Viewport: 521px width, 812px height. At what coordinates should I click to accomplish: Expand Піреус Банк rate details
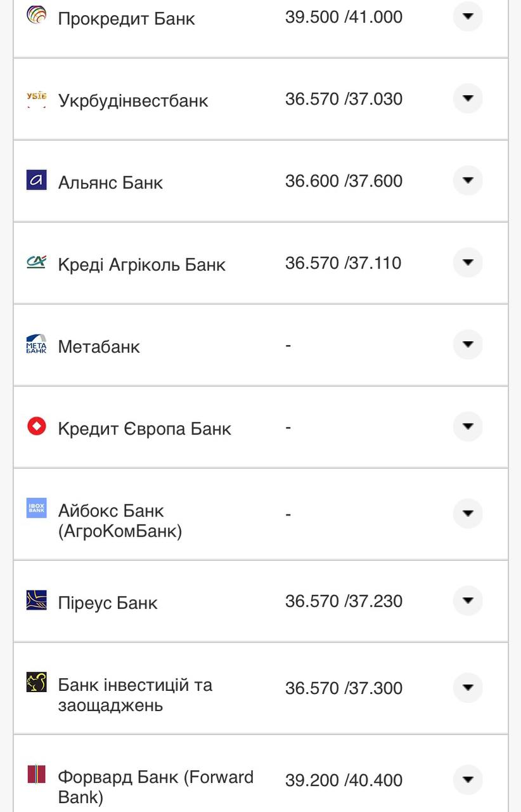pos(468,600)
